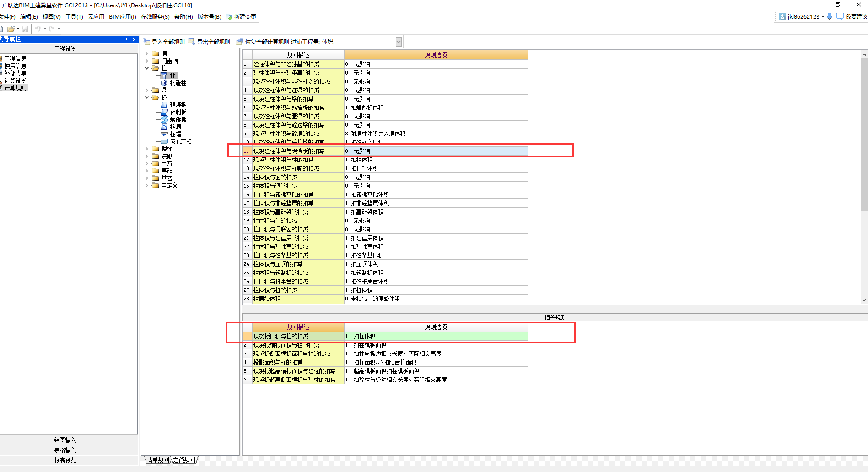Click the 墙 folder icon
Screen dimensions: 868x472
[x=156, y=54]
